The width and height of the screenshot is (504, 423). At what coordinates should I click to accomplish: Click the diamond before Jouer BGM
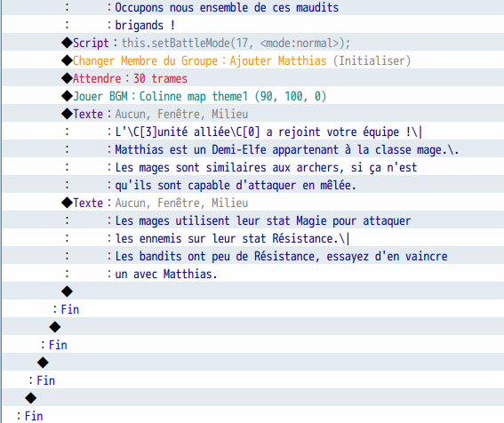[67, 96]
